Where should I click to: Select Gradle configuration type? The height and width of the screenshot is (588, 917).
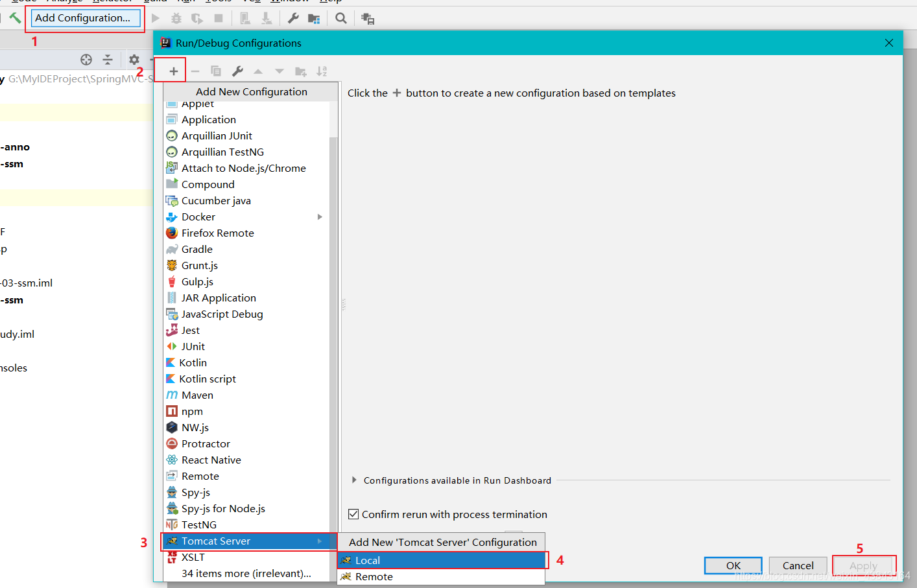[246, 250]
